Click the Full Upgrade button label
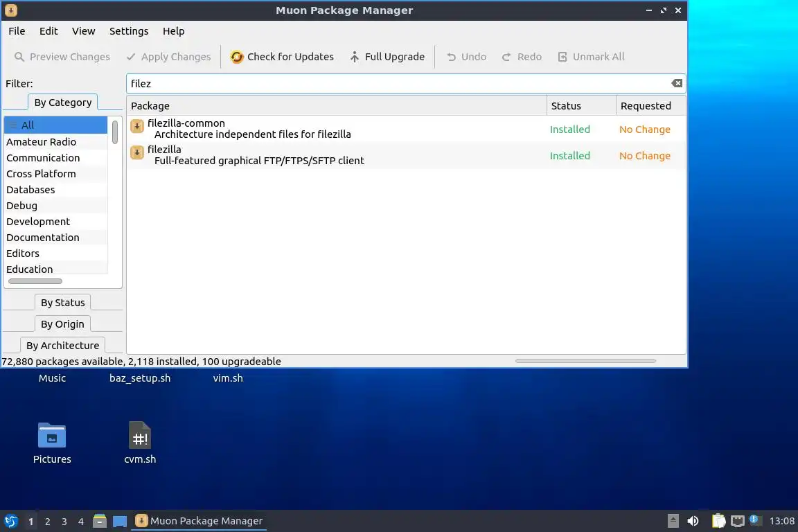Viewport: 798px width, 532px height. (394, 57)
